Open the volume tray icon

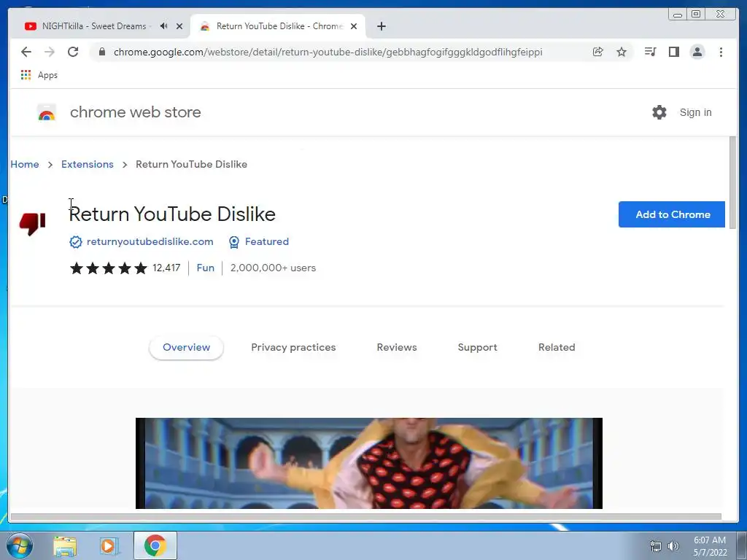tap(673, 546)
